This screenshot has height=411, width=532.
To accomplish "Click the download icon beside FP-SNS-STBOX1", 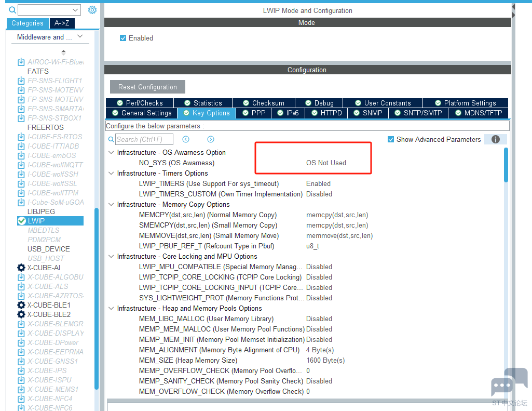I will tap(21, 118).
